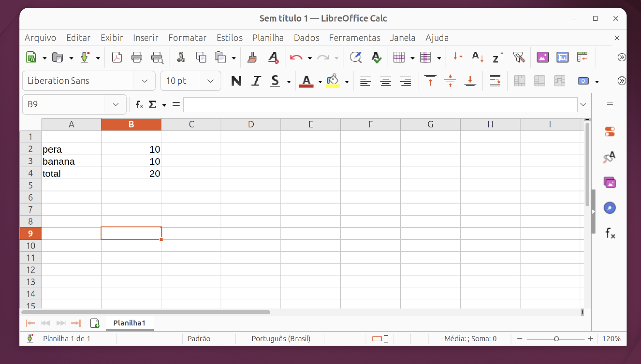The image size is (641, 364).
Task: Toggle Align Left
Action: (365, 81)
